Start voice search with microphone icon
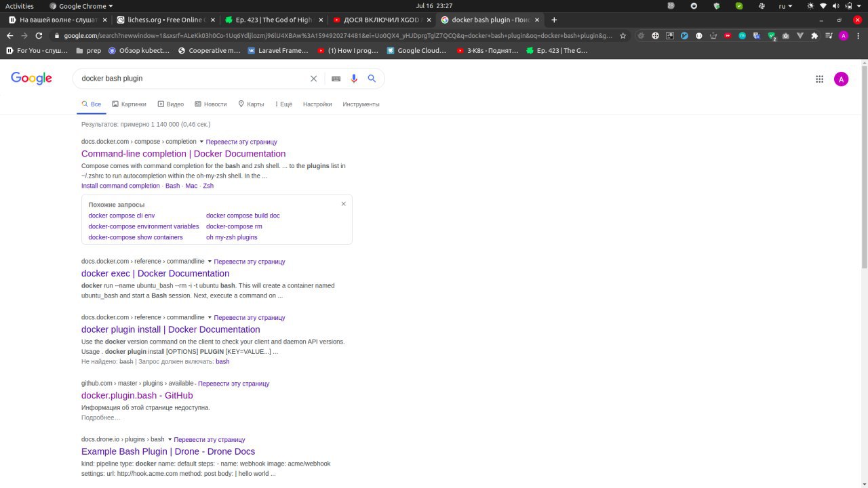 tap(353, 79)
